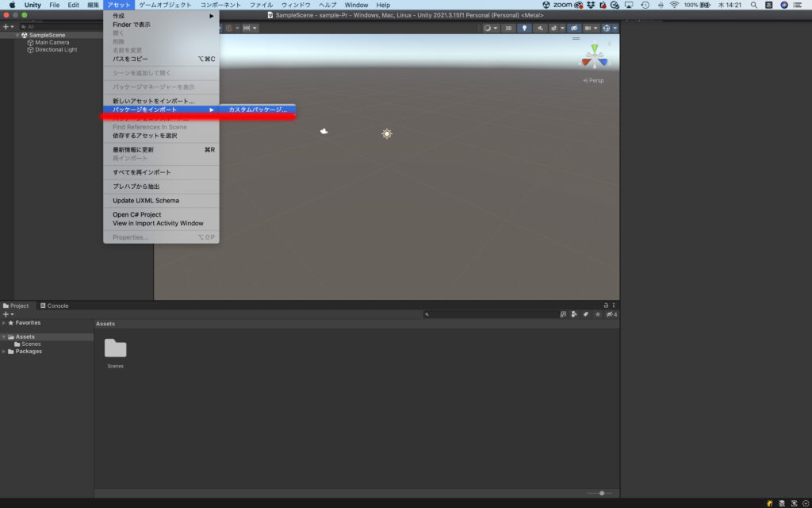Click the scene orientation gizmo
Screen dimensions: 812x508
(595, 57)
